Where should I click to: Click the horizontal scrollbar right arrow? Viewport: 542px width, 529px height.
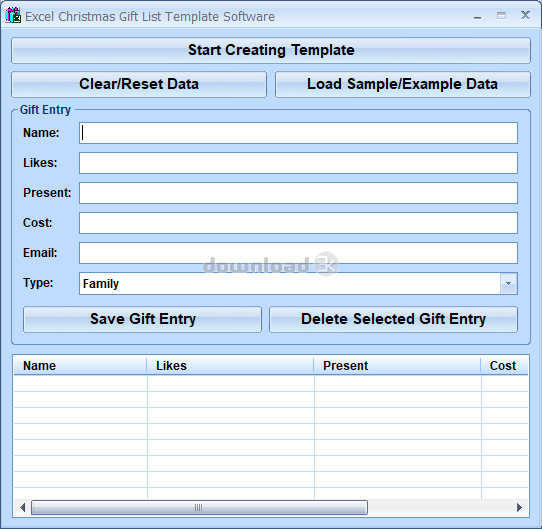[519, 508]
